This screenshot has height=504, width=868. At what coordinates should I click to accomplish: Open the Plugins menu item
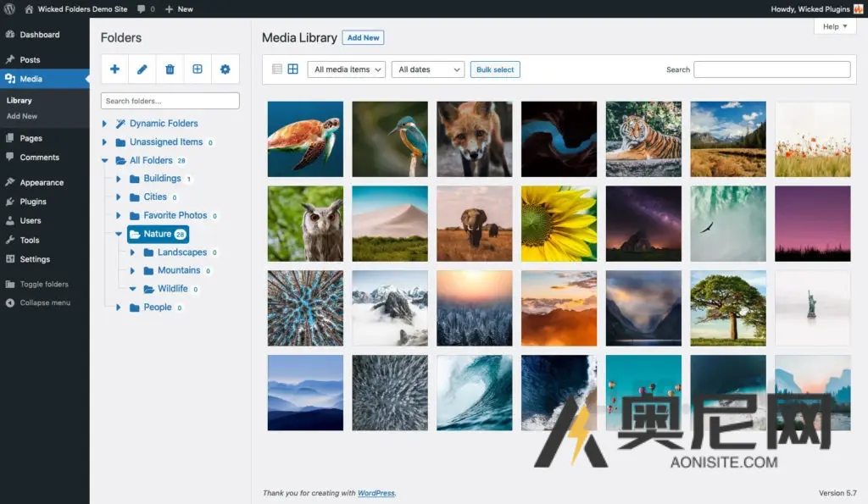tap(33, 202)
